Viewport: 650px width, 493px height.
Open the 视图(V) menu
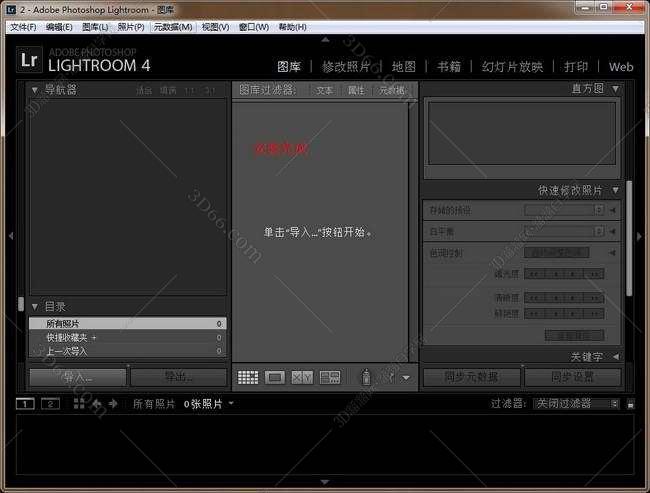pos(215,27)
